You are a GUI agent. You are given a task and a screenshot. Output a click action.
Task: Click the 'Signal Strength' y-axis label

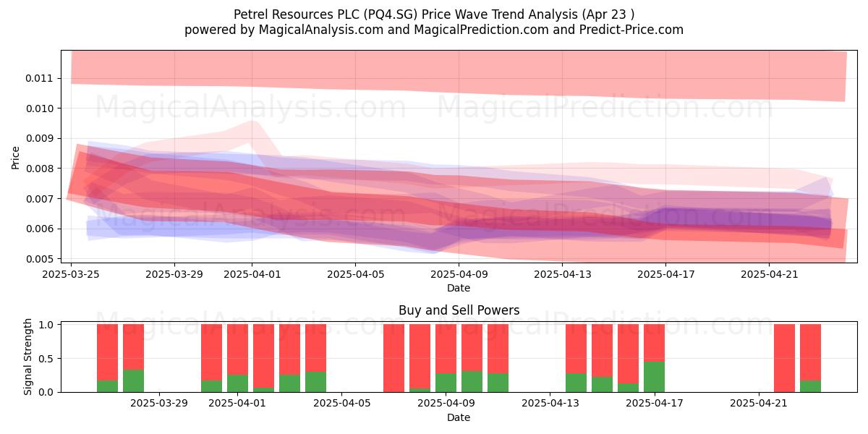28,357
